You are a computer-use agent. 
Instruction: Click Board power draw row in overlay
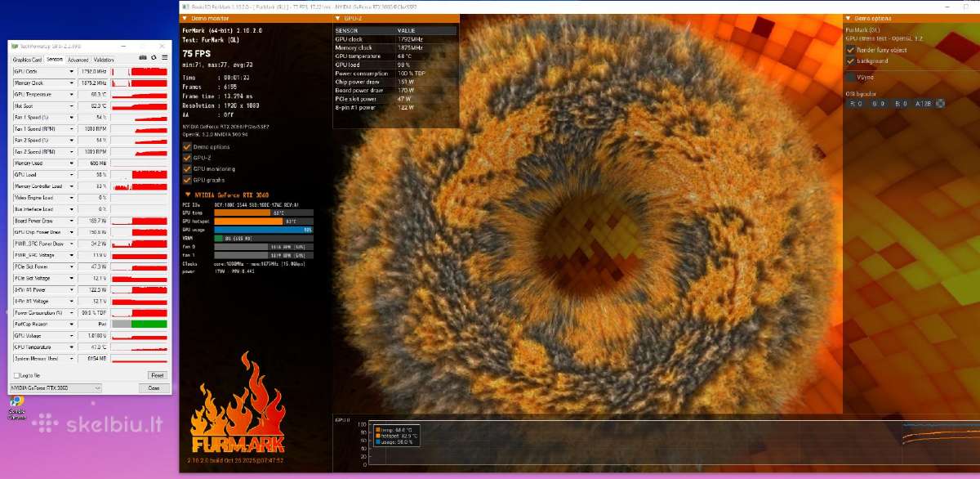coord(394,91)
